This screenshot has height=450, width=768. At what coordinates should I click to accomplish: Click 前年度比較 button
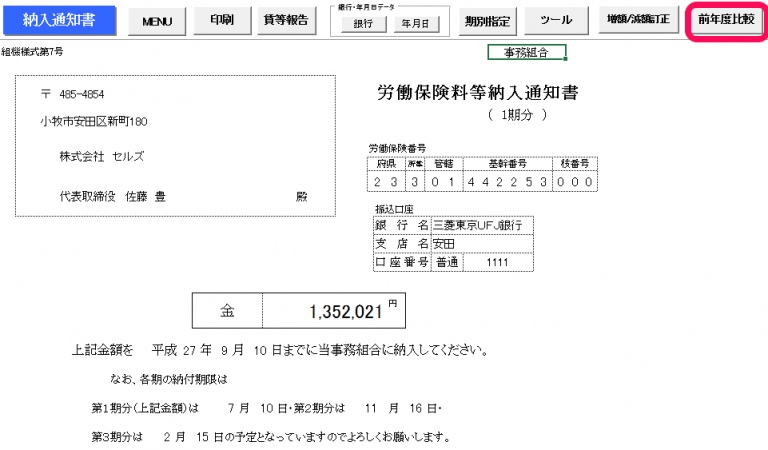(726, 20)
